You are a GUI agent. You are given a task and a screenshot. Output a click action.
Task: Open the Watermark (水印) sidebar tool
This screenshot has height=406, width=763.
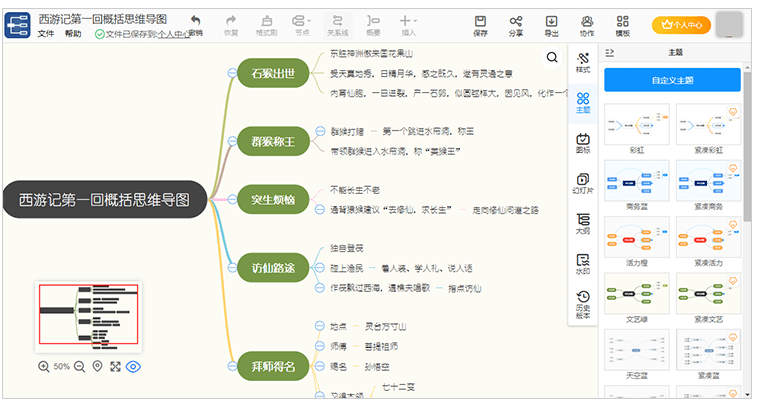tap(582, 263)
